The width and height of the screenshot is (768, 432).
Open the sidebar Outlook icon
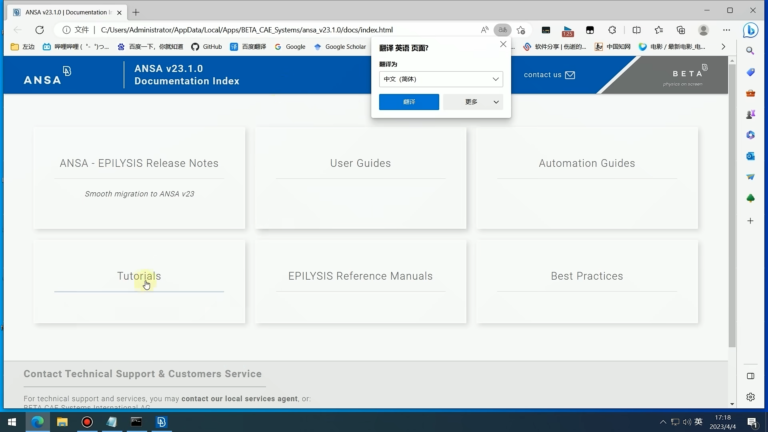point(750,156)
